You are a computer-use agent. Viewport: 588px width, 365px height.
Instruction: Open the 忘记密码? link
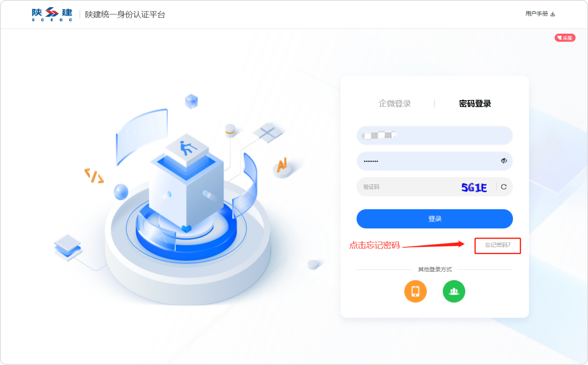(498, 245)
